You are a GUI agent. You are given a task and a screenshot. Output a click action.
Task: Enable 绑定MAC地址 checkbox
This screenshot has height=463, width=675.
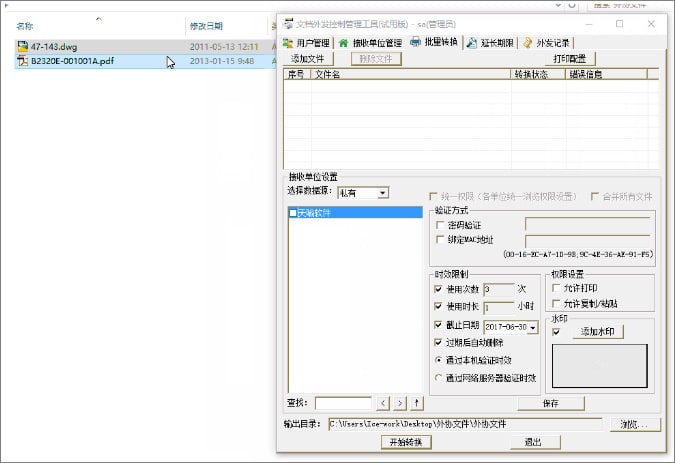click(x=440, y=240)
